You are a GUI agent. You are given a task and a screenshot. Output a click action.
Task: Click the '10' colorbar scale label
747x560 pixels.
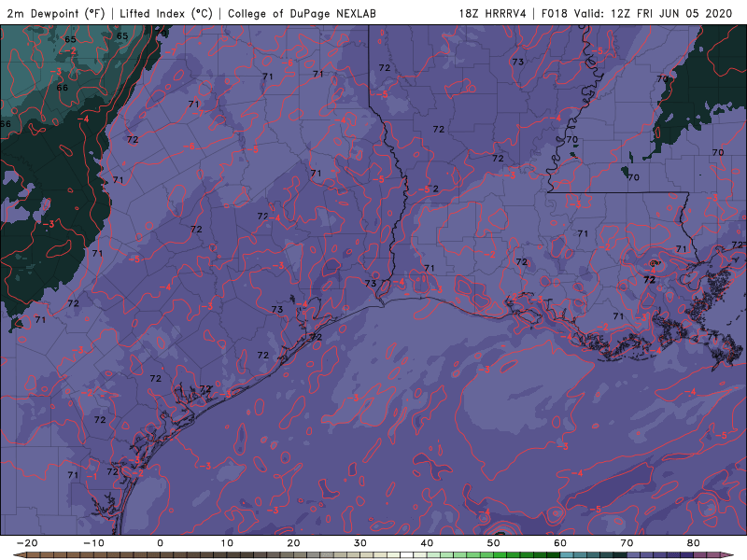coord(227,543)
